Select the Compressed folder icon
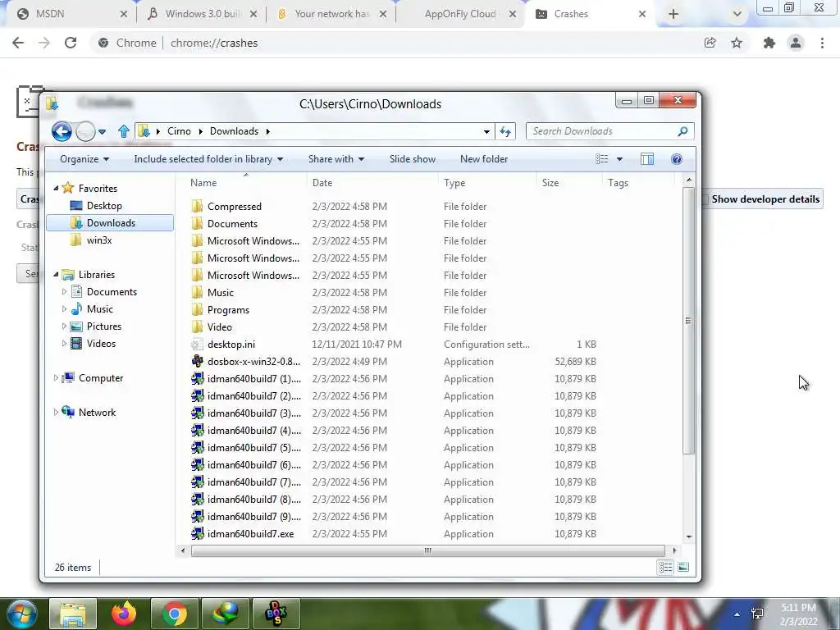This screenshot has width=840, height=630. coord(197,206)
